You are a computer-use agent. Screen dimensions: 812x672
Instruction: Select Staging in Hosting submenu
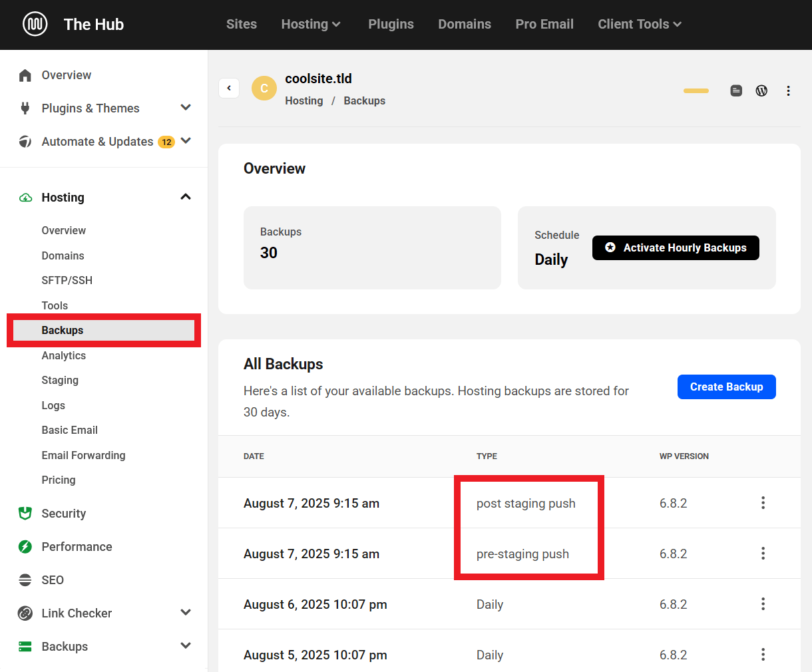click(60, 380)
